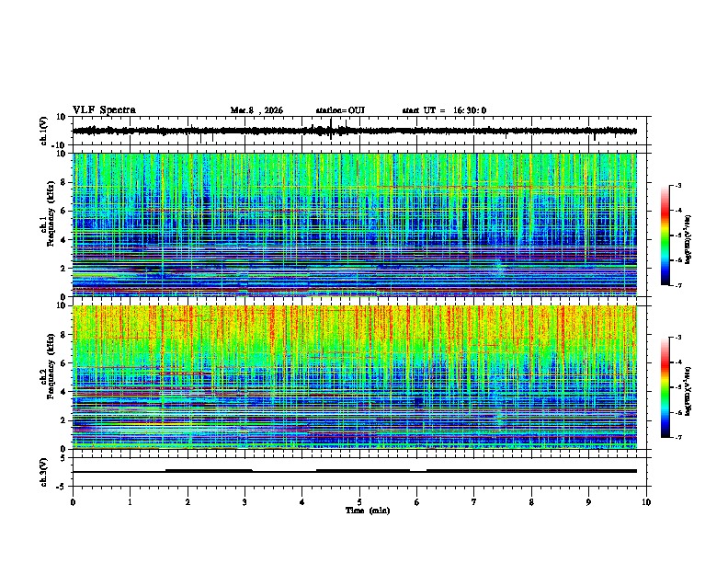Click the 'ch.3(V)' axis label
Screen dimensions: 728x563
(44, 472)
